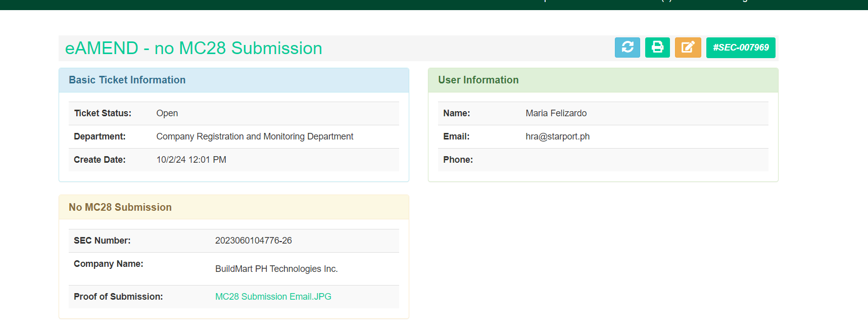Click the company name BuildMart PH Technologies Inc.
Image resolution: width=868 pixels, height=329 pixels.
tap(276, 269)
